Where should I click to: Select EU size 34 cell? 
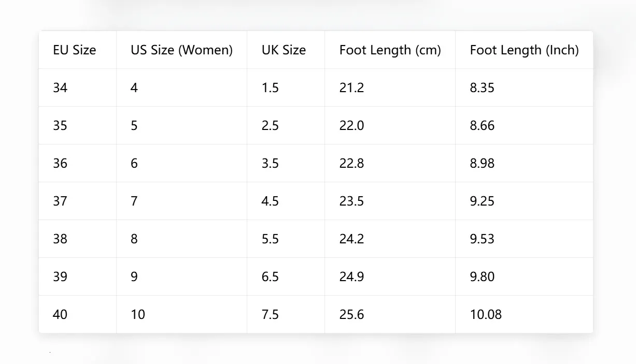coord(78,88)
